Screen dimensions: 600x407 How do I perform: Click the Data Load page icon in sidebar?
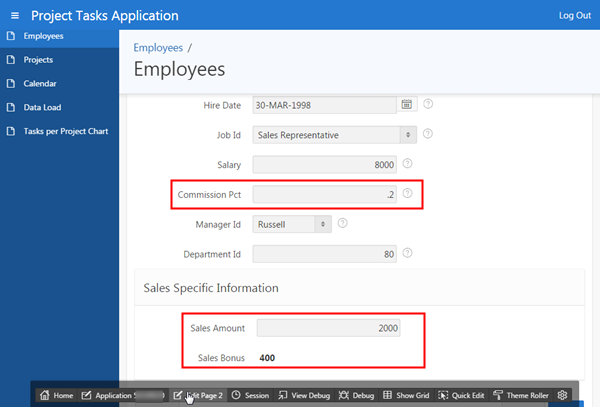[x=11, y=107]
